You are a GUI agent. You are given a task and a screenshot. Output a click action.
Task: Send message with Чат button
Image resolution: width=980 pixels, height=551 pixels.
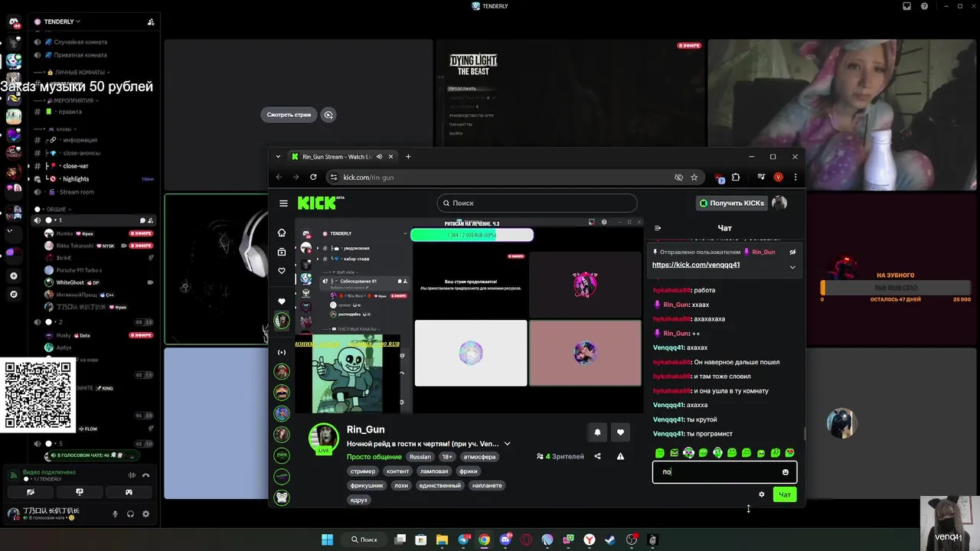[x=785, y=494]
